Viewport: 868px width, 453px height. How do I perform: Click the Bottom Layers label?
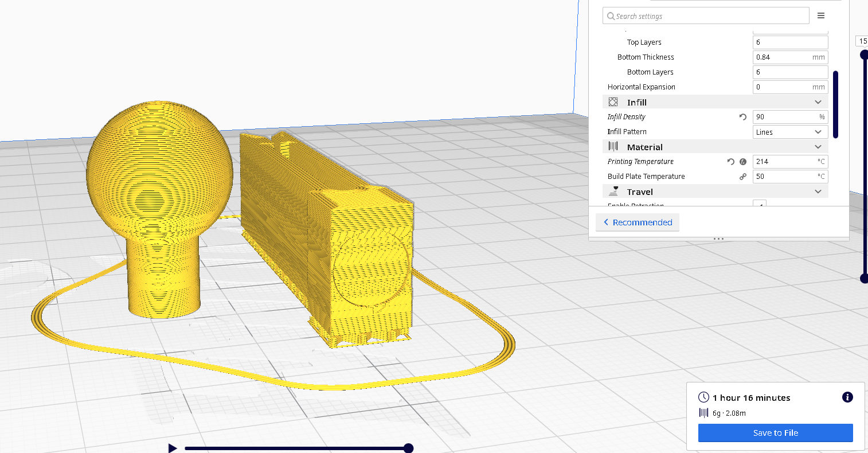(650, 72)
